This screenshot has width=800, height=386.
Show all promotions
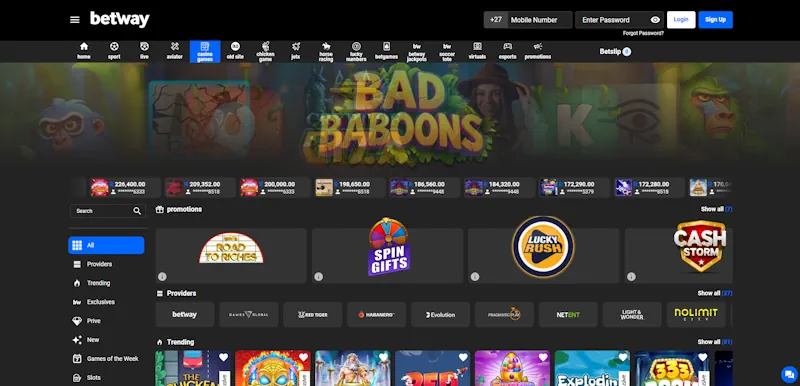pyautogui.click(x=716, y=209)
